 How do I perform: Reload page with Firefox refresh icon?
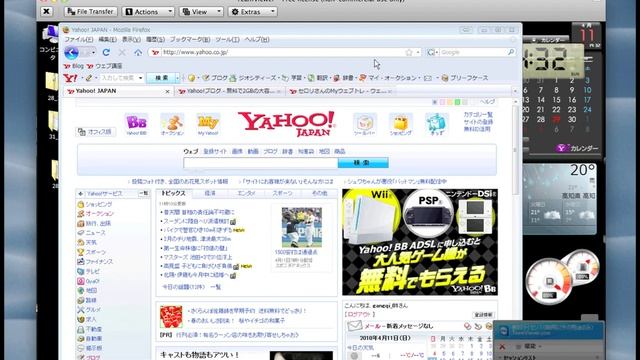106,53
